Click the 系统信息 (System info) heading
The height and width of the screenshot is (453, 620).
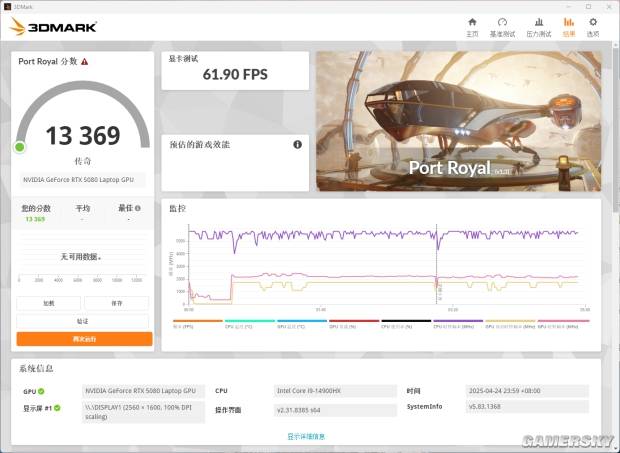(x=36, y=368)
